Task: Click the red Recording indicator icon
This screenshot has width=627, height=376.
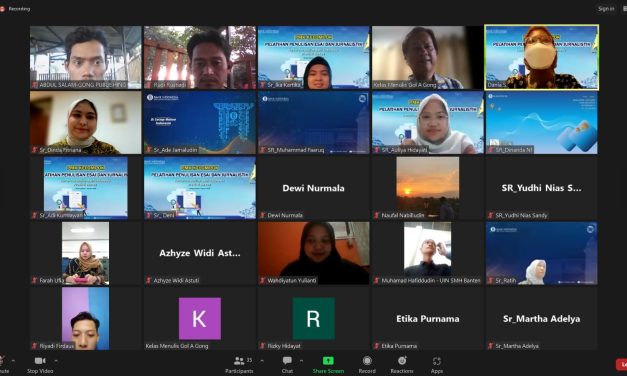Action: (2, 8)
